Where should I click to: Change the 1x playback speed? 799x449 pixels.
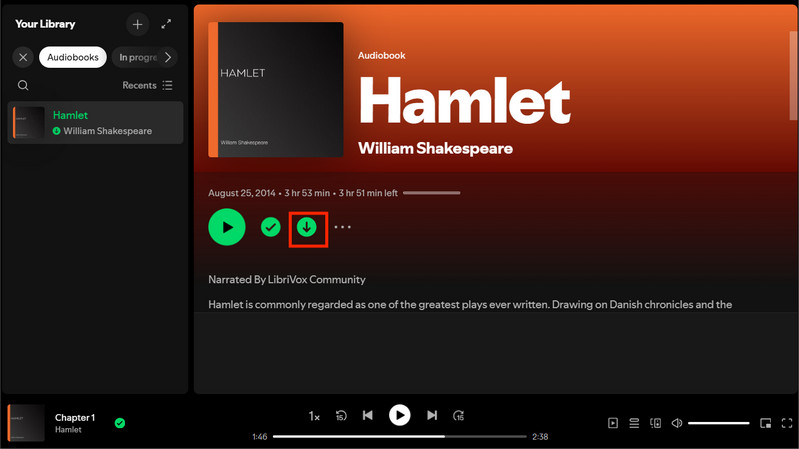tap(314, 416)
